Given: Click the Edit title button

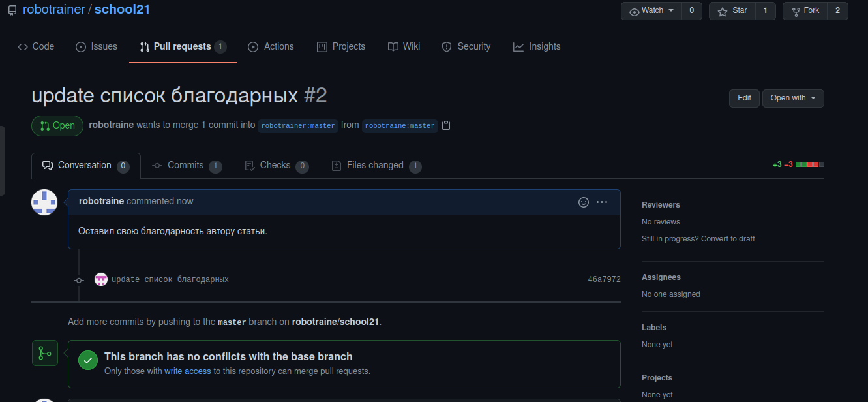Looking at the screenshot, I should click(744, 98).
